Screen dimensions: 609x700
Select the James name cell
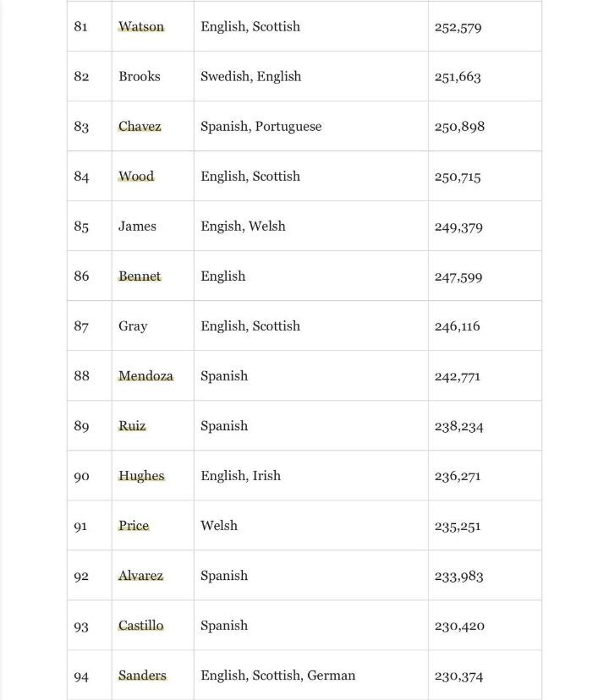(137, 226)
